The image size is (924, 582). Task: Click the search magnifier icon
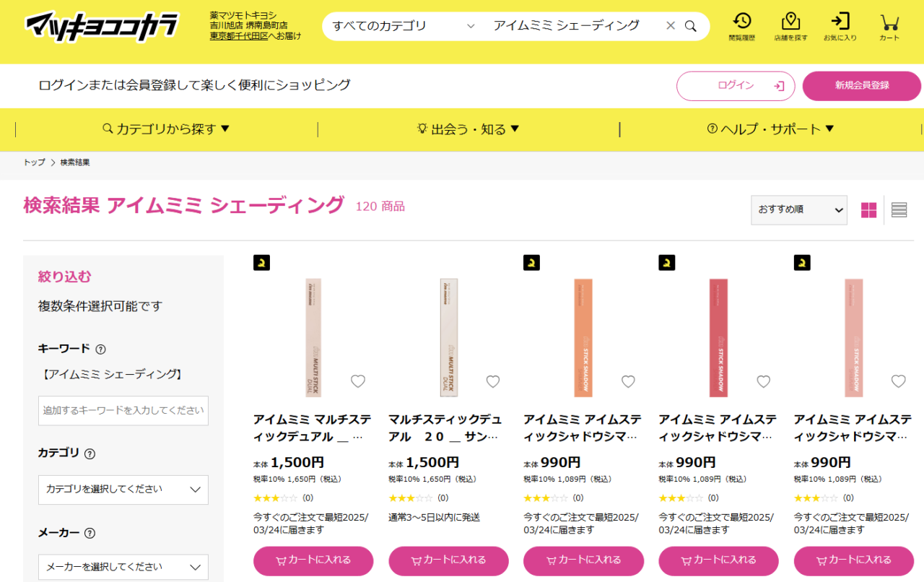coord(691,26)
